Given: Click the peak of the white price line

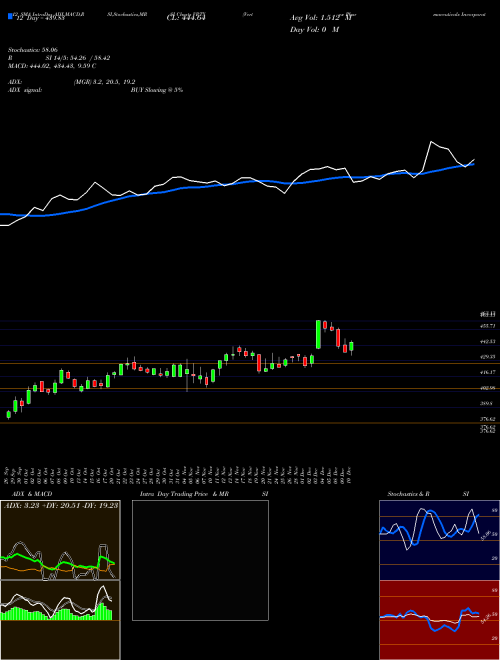Looking at the screenshot, I should (431, 142).
